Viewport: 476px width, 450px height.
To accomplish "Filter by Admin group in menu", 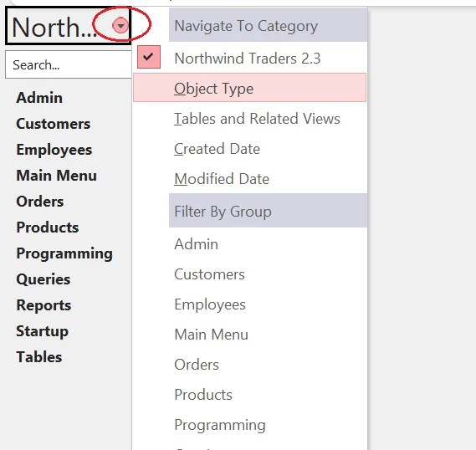I will (x=249, y=244).
